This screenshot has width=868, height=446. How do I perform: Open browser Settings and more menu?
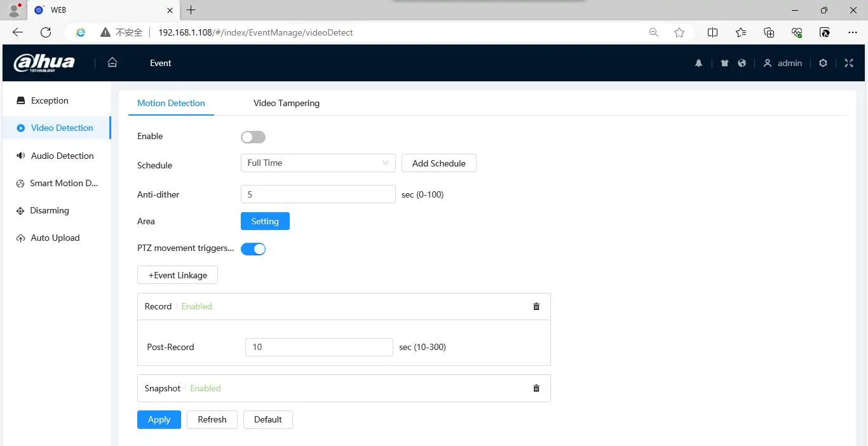click(853, 32)
